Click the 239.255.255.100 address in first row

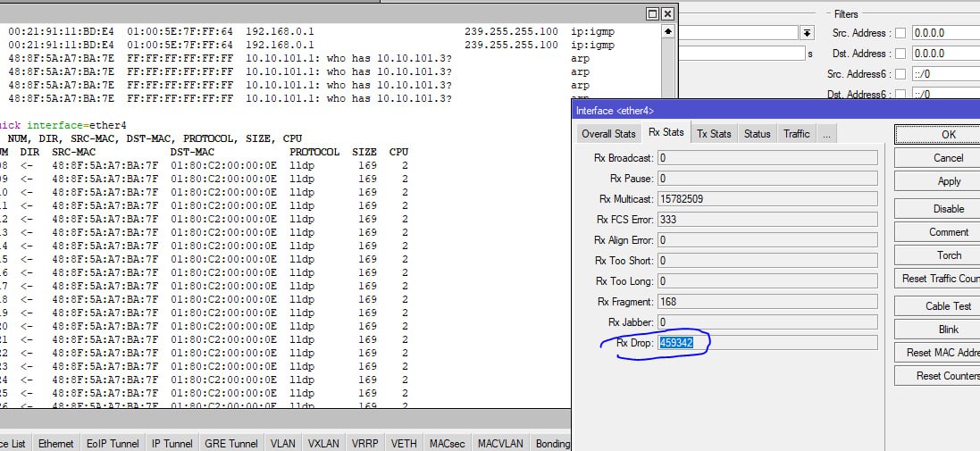[511, 31]
